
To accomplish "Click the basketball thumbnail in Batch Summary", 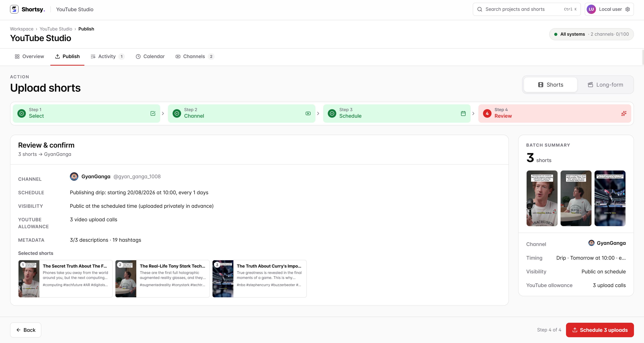I will [610, 198].
